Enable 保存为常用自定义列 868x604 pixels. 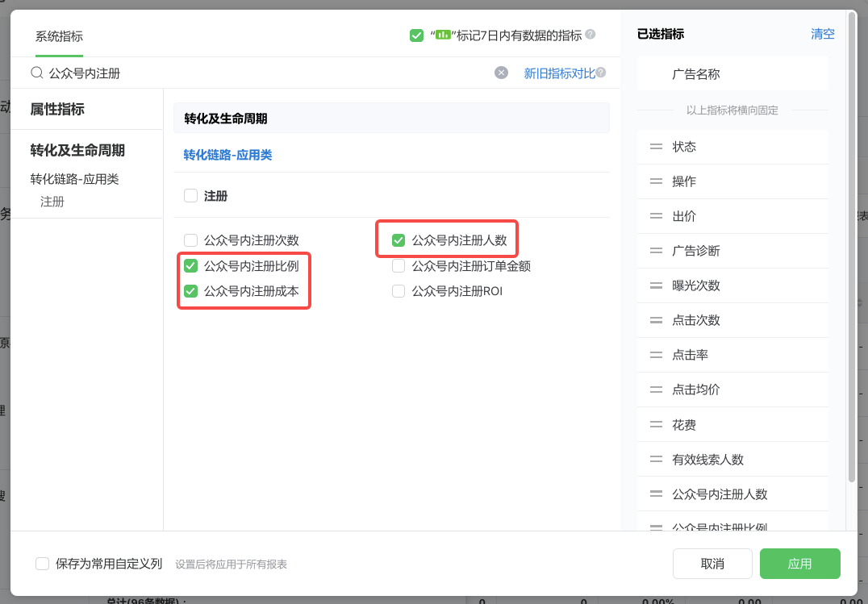42,563
